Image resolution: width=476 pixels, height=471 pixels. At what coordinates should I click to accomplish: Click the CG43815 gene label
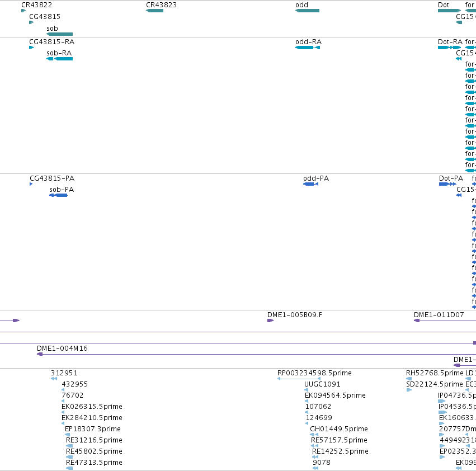45,16
